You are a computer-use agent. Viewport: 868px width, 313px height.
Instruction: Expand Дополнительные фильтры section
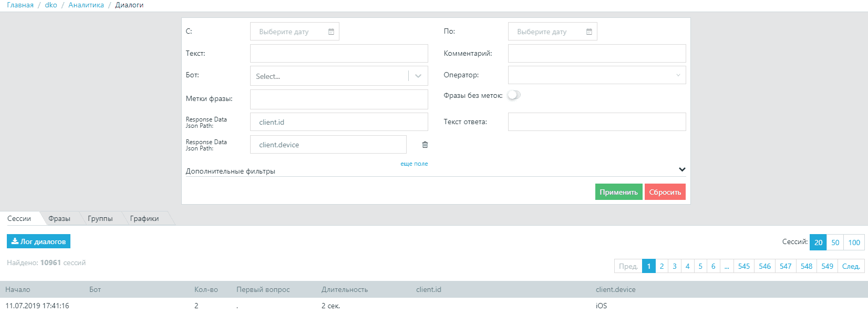pos(681,170)
